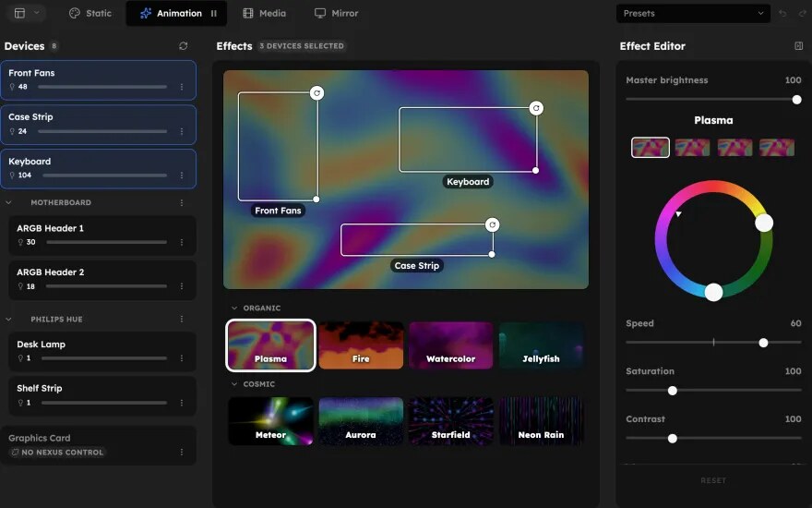This screenshot has width=812, height=508.
Task: Click the Reset button
Action: click(x=713, y=480)
